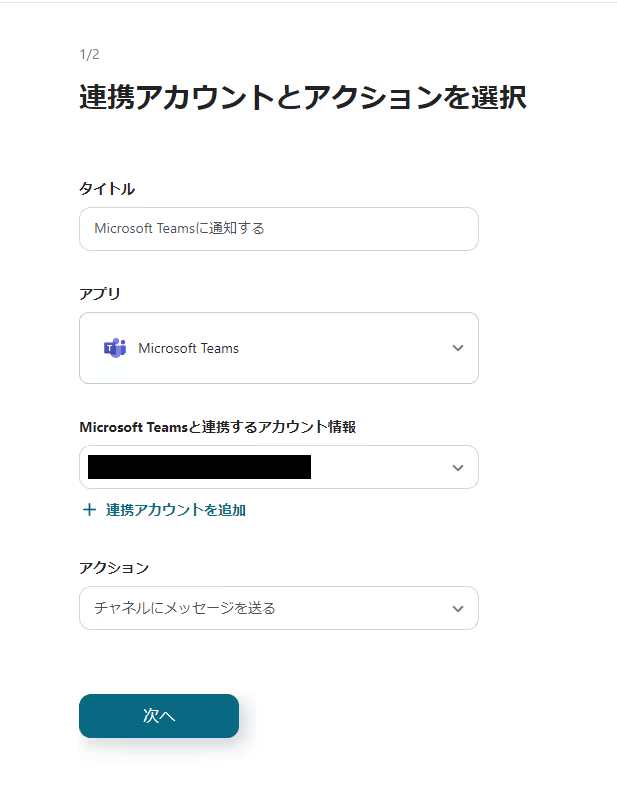
Task: Click the chevron arrow in アクション dropdown
Action: tap(457, 608)
